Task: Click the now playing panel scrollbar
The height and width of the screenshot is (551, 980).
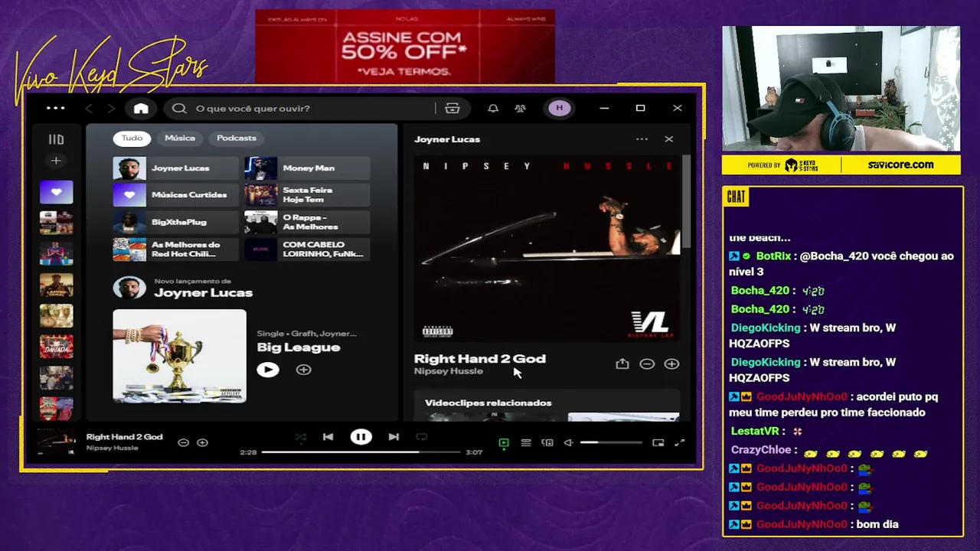Action: pos(687,203)
